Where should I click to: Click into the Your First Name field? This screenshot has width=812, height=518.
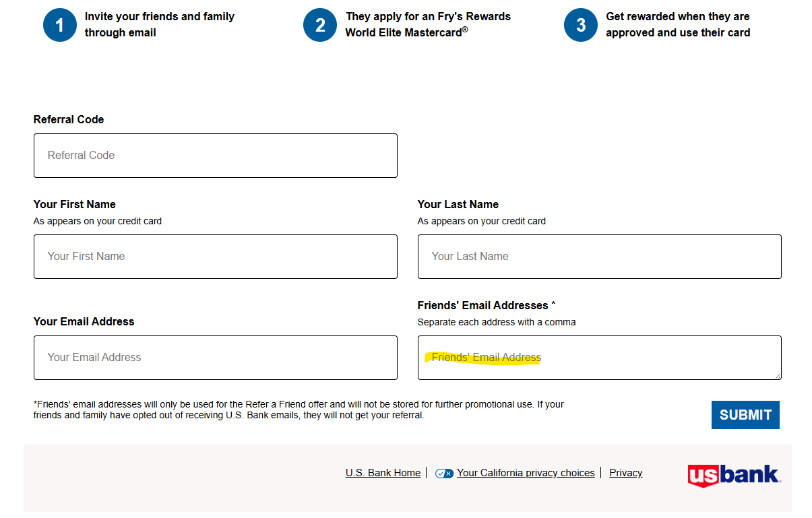(216, 257)
